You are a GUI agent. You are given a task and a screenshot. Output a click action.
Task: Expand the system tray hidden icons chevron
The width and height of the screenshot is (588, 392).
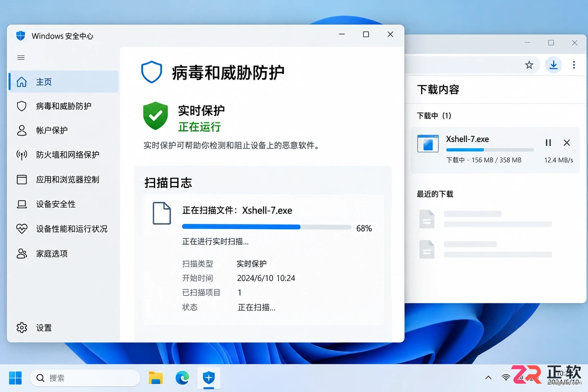point(488,378)
